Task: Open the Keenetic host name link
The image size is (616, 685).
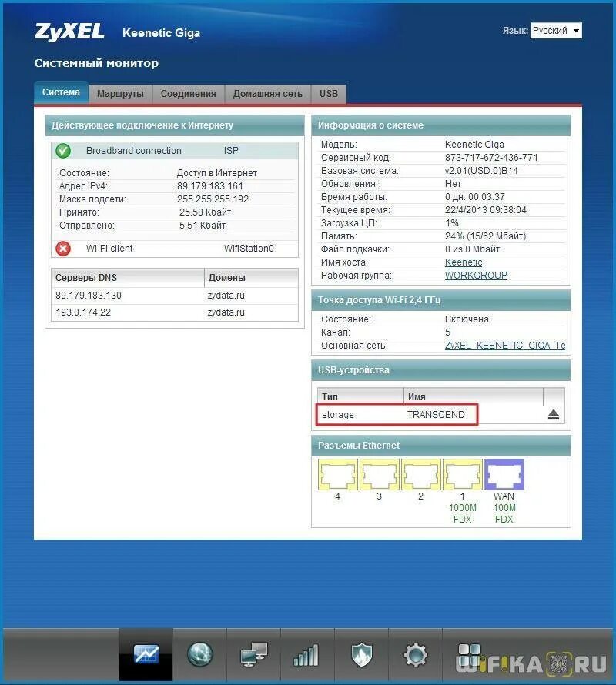Action: (x=464, y=262)
